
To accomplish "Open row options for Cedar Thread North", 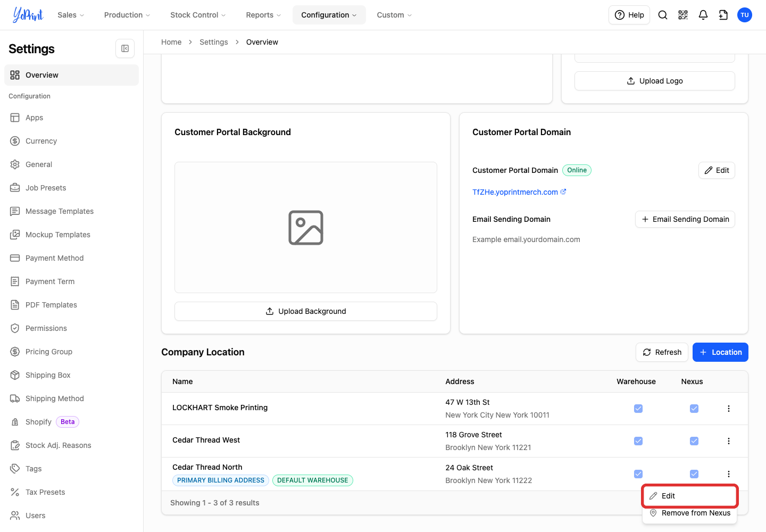I will coord(729,474).
